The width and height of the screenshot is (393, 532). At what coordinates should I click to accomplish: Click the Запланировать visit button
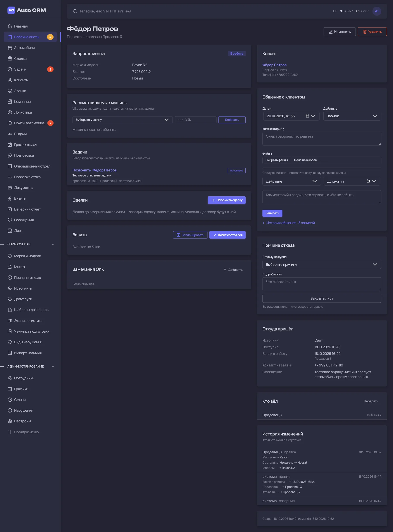(190, 235)
